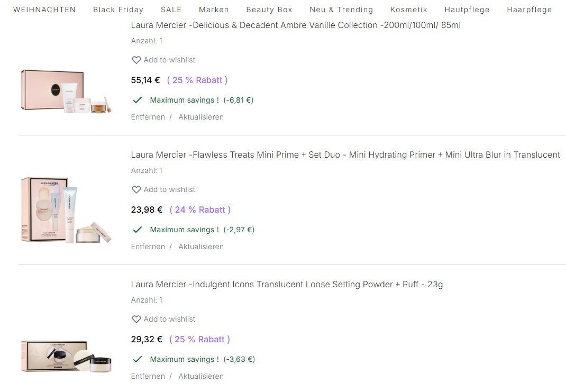Click heart icon for Indulgent Icons Powder

pos(136,320)
